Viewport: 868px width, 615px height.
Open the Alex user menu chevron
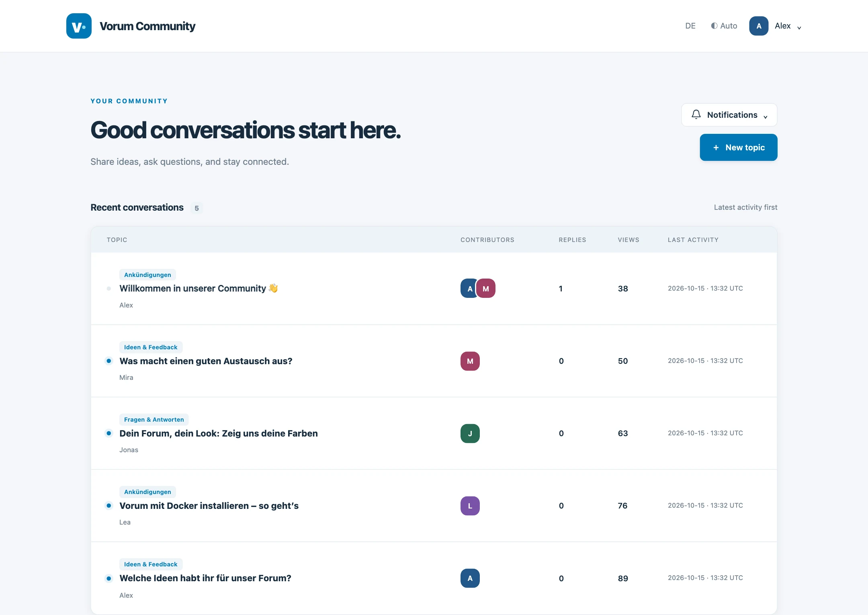pos(799,27)
